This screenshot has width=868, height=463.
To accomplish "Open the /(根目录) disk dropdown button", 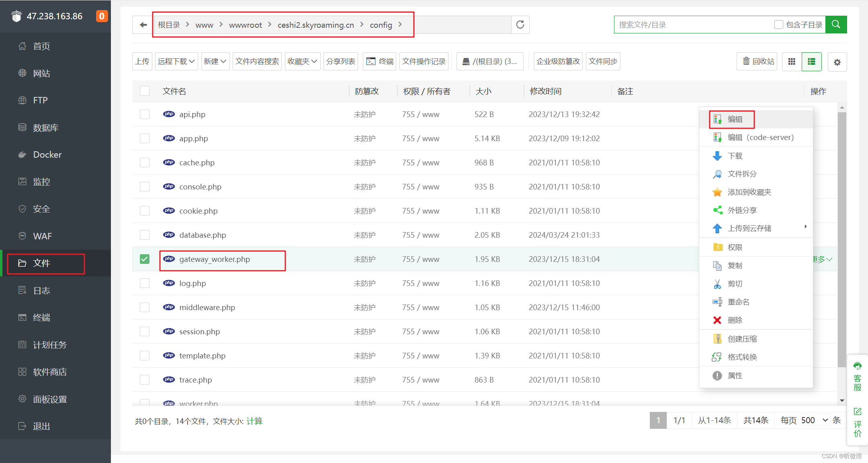I will pyautogui.click(x=490, y=62).
